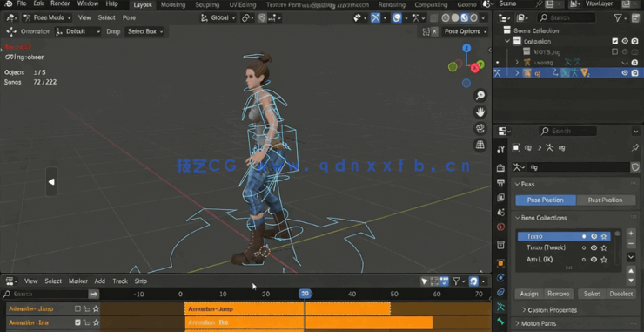Switch to the Rendering workspace tab

[391, 5]
